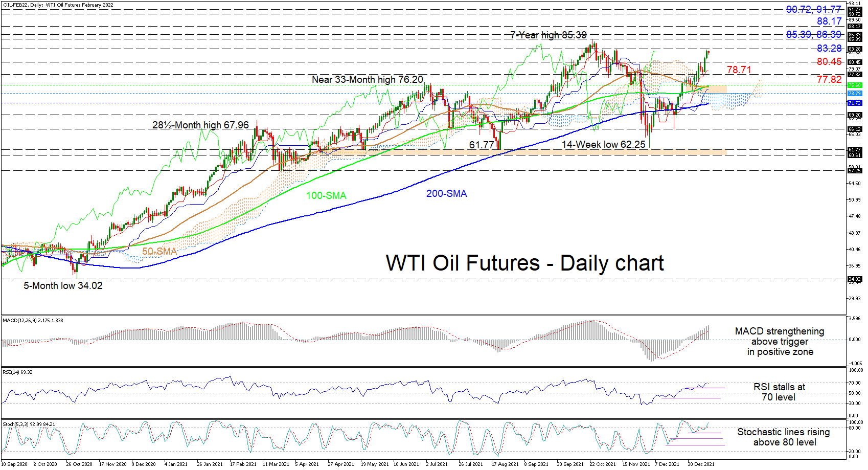Click the 'Stoch(5,3,3) 92.99 84.21' indicator label
Image resolution: width=868 pixels, height=470 pixels.
point(29,424)
